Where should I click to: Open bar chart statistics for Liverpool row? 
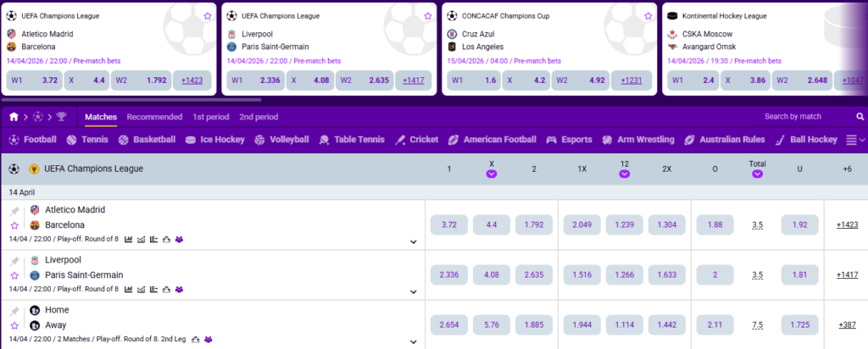pyautogui.click(x=129, y=289)
